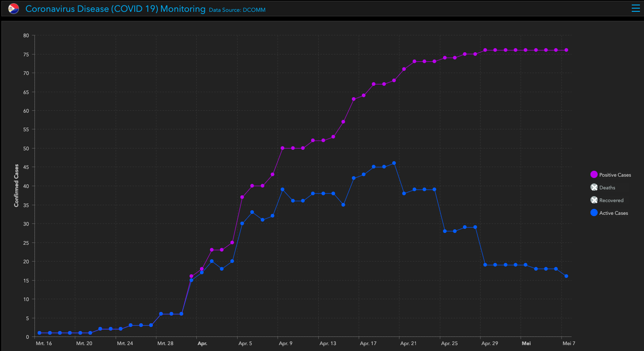Select the Positive Cases point at value 25

click(x=232, y=242)
